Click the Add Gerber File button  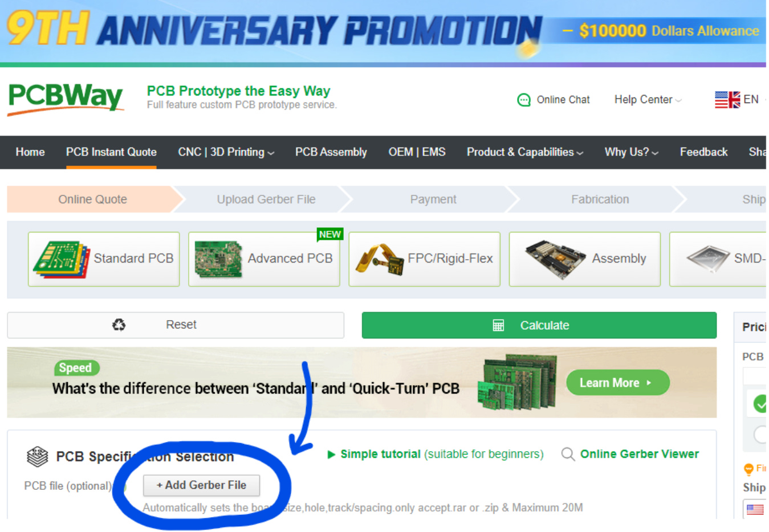pyautogui.click(x=201, y=485)
